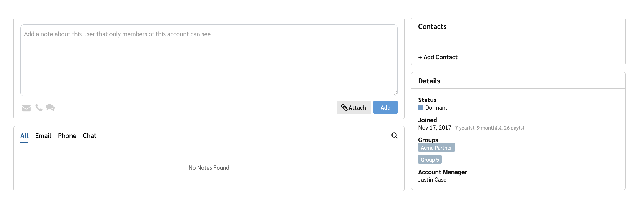Click the paperclip icon on Attach
Viewport: 644px width, 203px height.
click(x=344, y=108)
